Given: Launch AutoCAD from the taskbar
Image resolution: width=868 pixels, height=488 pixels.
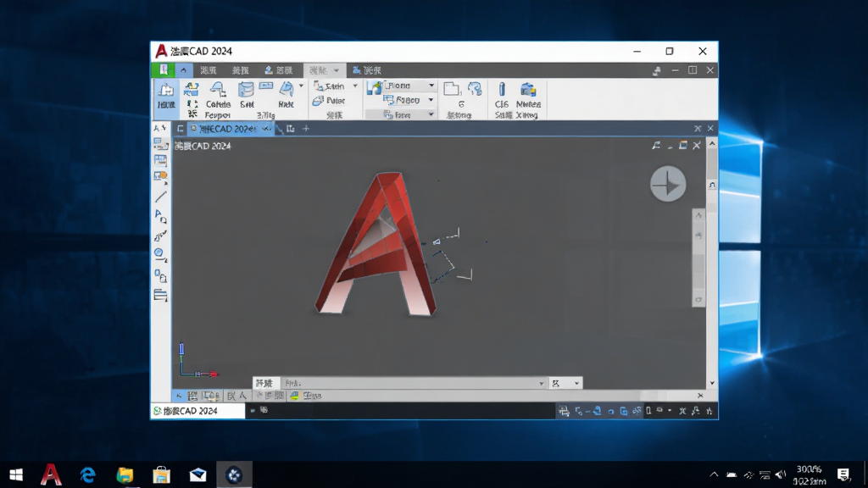Looking at the screenshot, I should (x=51, y=474).
